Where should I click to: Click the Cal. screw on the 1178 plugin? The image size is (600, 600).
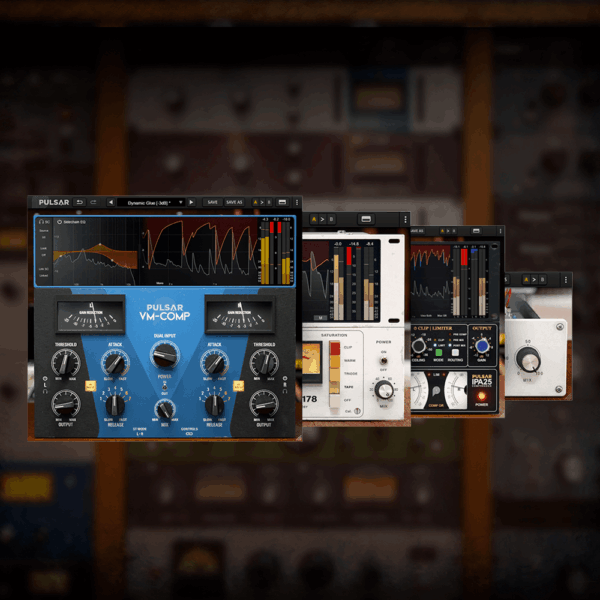pyautogui.click(x=357, y=411)
